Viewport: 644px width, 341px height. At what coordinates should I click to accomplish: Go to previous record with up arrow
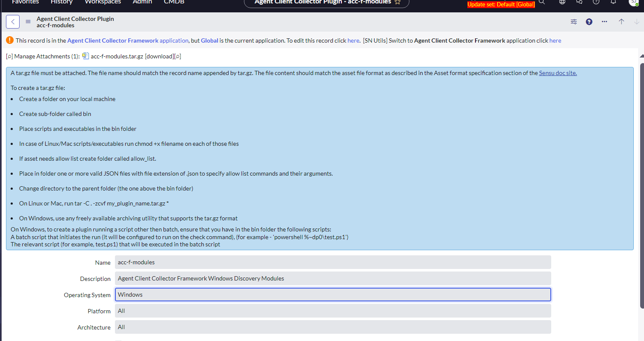(621, 22)
